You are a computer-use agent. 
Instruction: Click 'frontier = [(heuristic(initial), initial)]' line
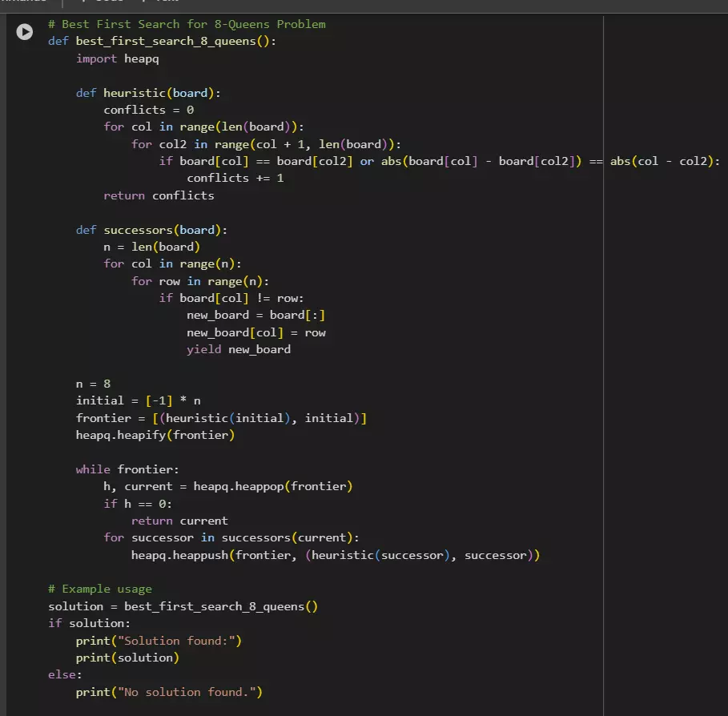pos(222,418)
